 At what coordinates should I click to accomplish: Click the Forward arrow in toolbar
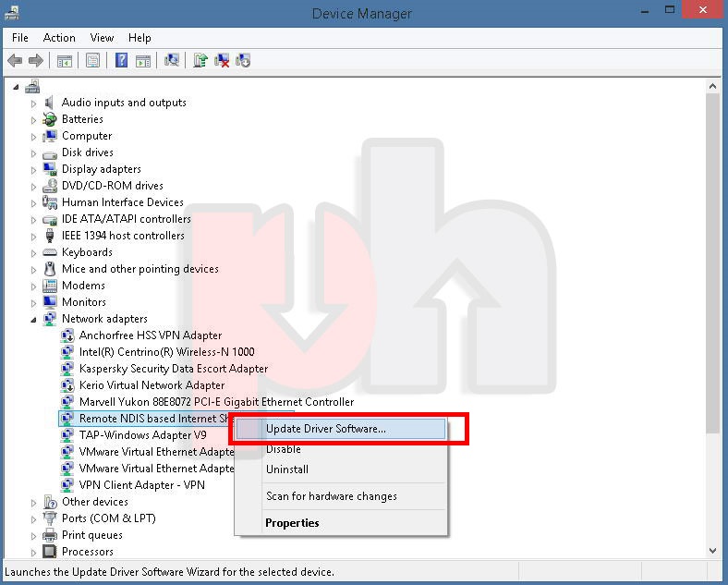(36, 61)
